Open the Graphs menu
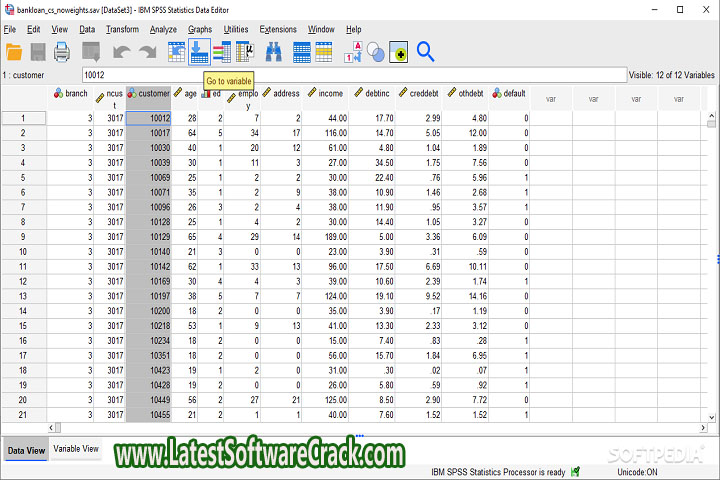 200,29
